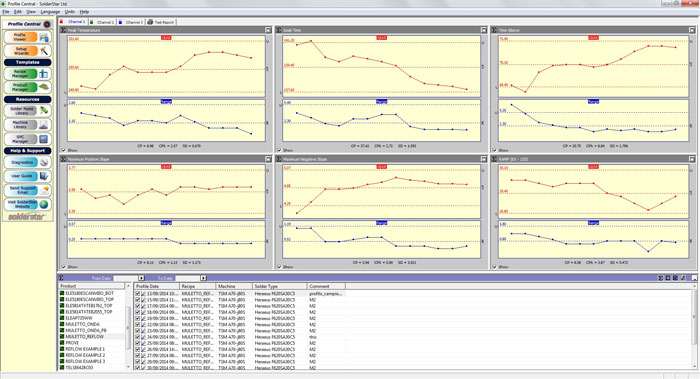The width and height of the screenshot is (700, 379).
Task: Maximize the Peak Temperature chart panel
Action: click(x=268, y=30)
